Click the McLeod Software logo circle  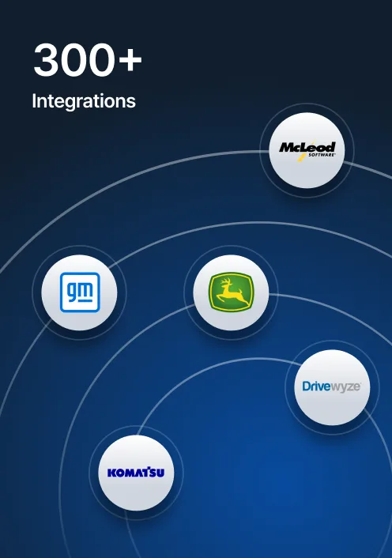click(307, 150)
